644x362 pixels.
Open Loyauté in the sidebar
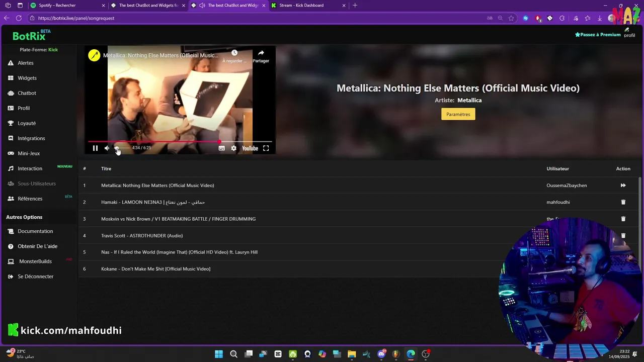click(27, 123)
